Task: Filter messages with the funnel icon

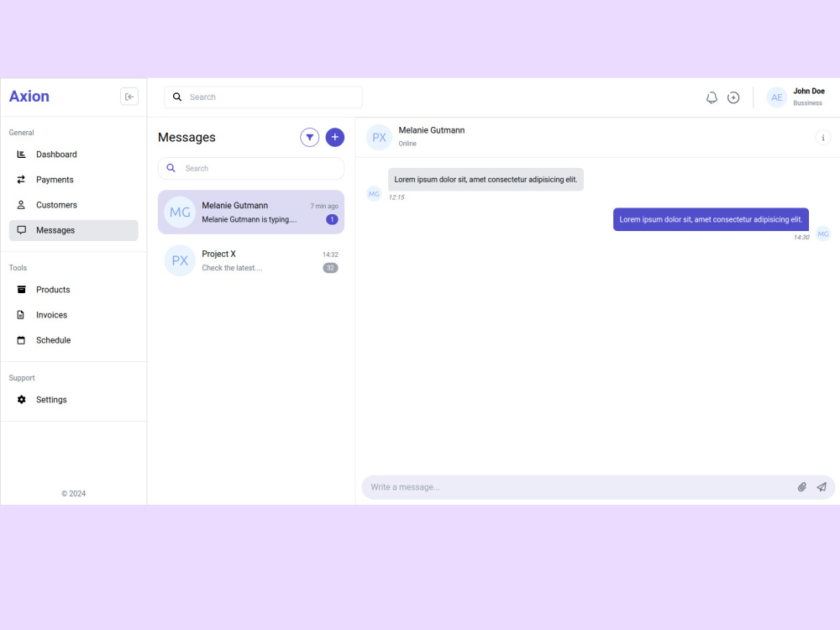Action: [310, 137]
